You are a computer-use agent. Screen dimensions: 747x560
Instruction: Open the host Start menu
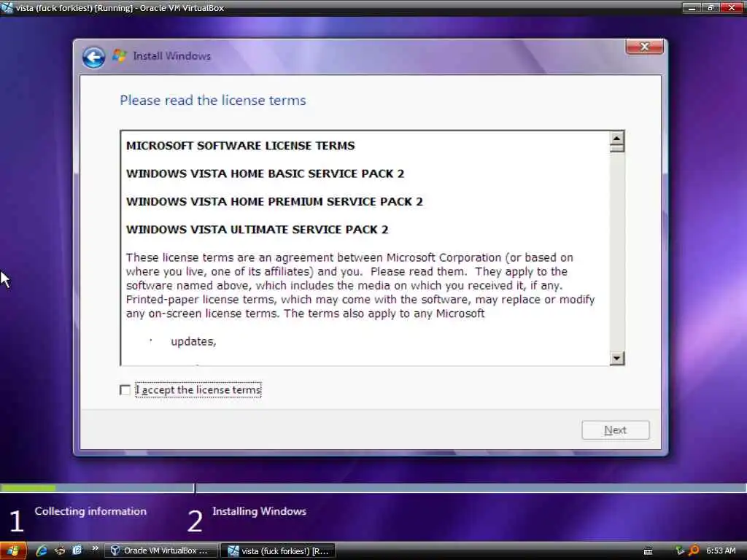pyautogui.click(x=13, y=551)
